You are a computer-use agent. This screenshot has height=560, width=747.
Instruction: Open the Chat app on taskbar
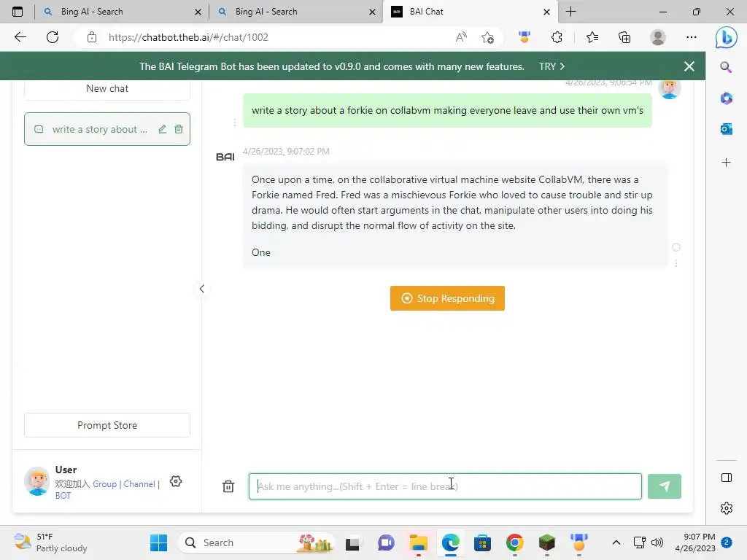click(386, 542)
